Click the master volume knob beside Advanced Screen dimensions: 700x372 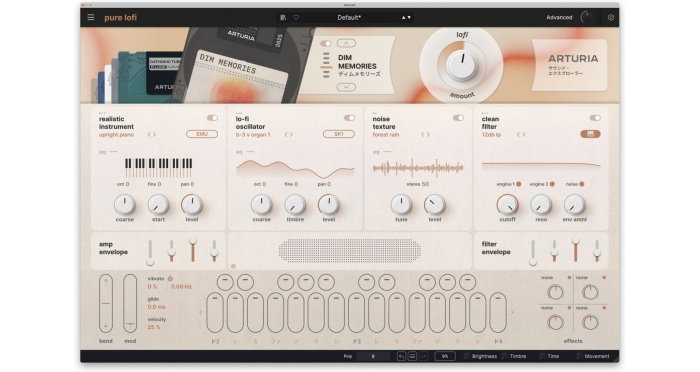588,17
